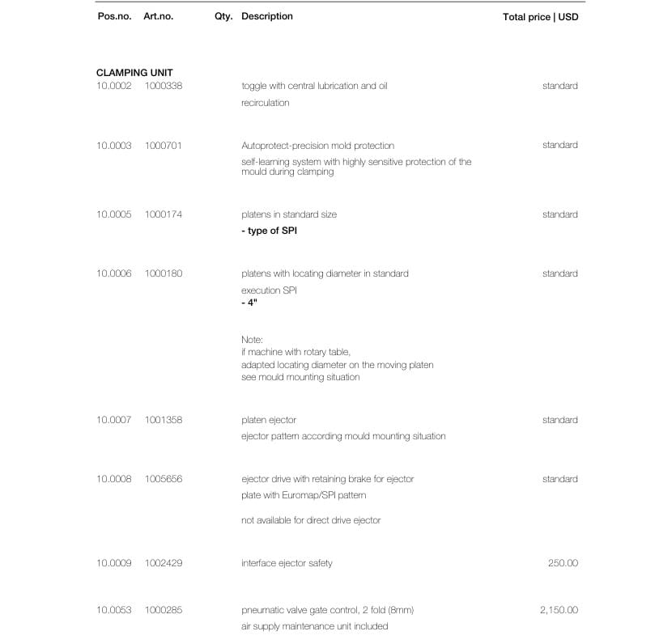This screenshot has height=644, width=659.
Task: Click 'standard' price for item 10.0005
Action: click(559, 214)
